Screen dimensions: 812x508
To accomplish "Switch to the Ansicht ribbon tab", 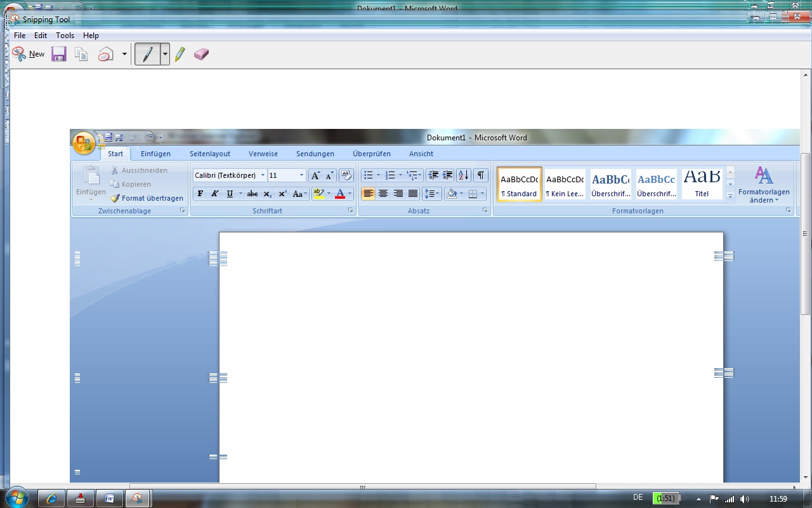I will pos(421,154).
